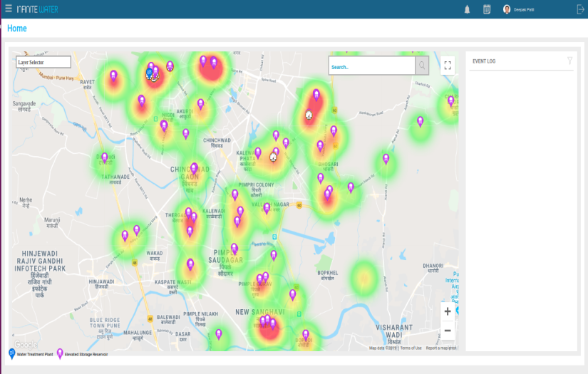Select reservoir marker over CHINCHWAD GAON label
The height and width of the screenshot is (374, 588).
[x=194, y=168]
